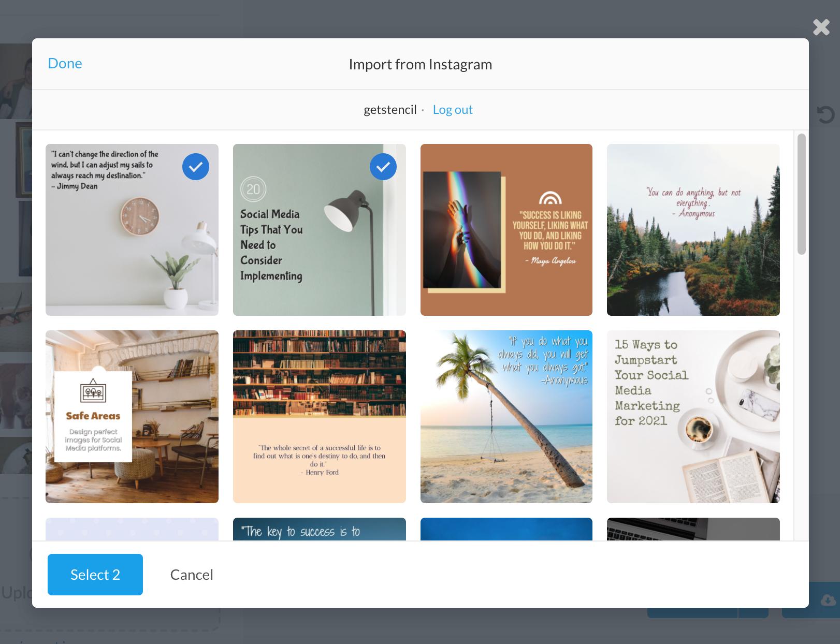Select the Henry Ford bookshelf quote image
Image resolution: width=840 pixels, height=644 pixels.
(319, 417)
